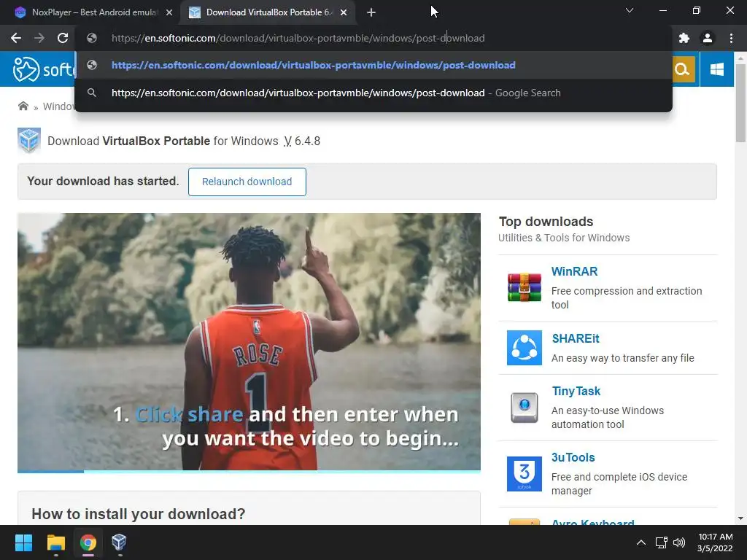Close the NoxPlayer tab

pos(169,12)
